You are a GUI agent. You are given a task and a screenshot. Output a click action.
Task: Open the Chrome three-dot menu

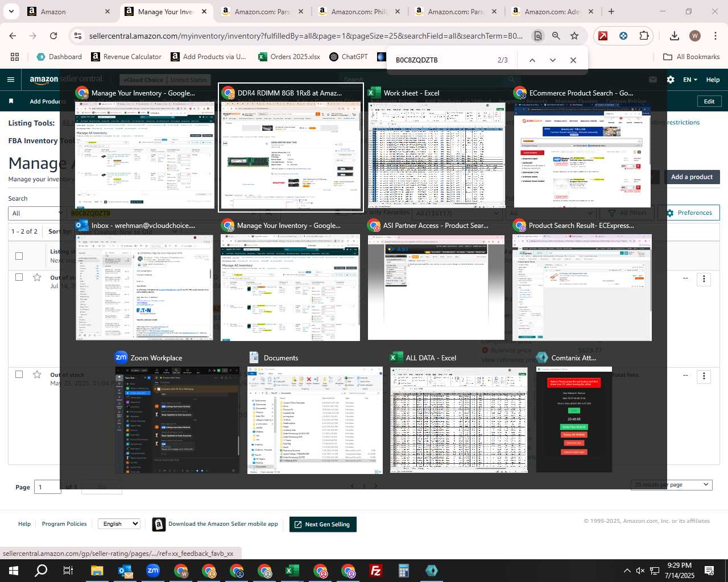(715, 36)
